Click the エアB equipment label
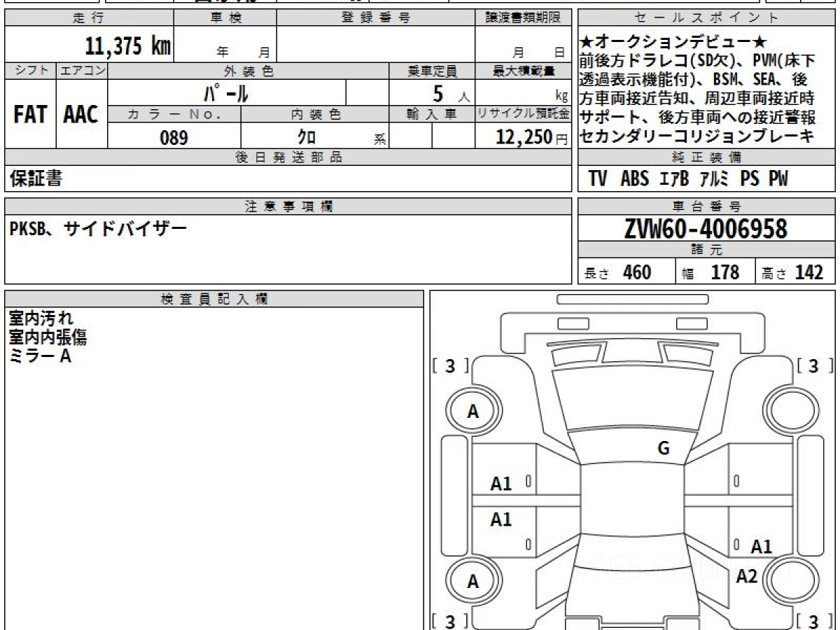Screen dimensions: 840x630 click(x=675, y=179)
